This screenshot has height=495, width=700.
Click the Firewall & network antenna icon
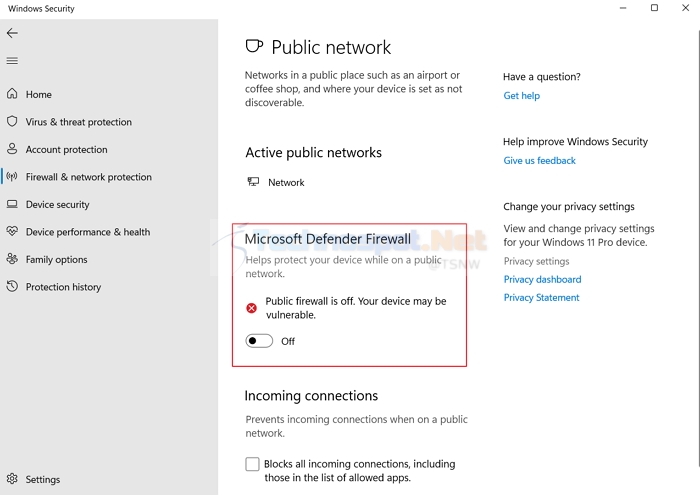(x=12, y=176)
